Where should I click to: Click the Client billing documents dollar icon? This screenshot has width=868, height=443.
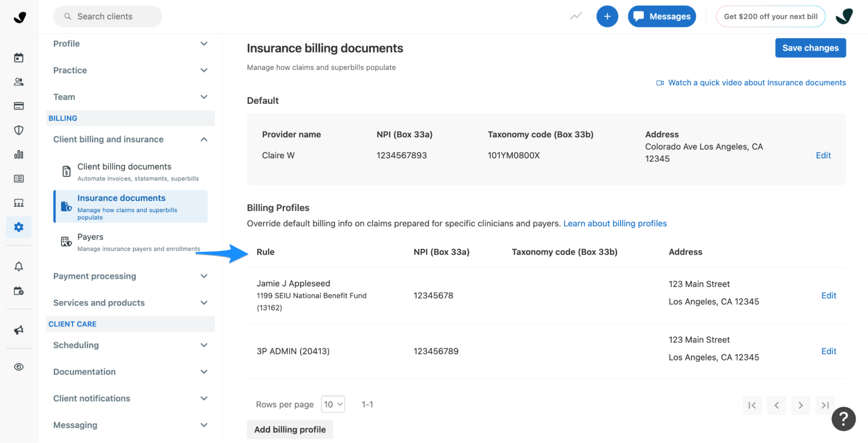[66, 172]
